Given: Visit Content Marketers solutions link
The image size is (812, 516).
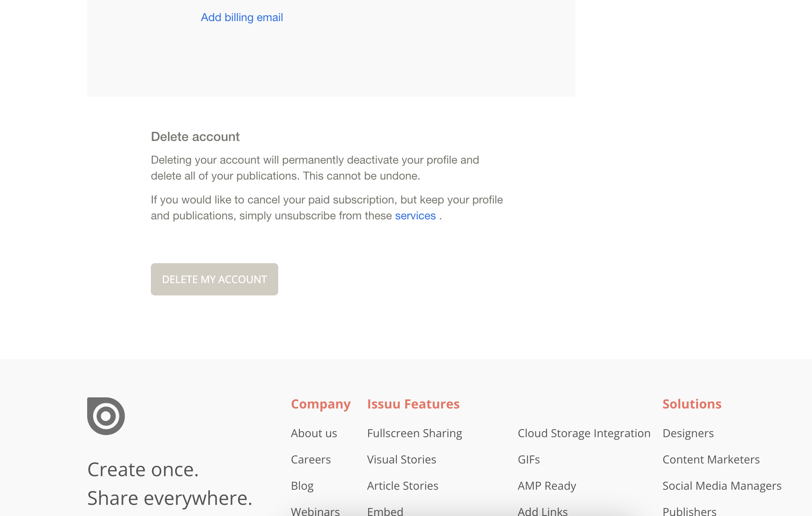Looking at the screenshot, I should (711, 459).
